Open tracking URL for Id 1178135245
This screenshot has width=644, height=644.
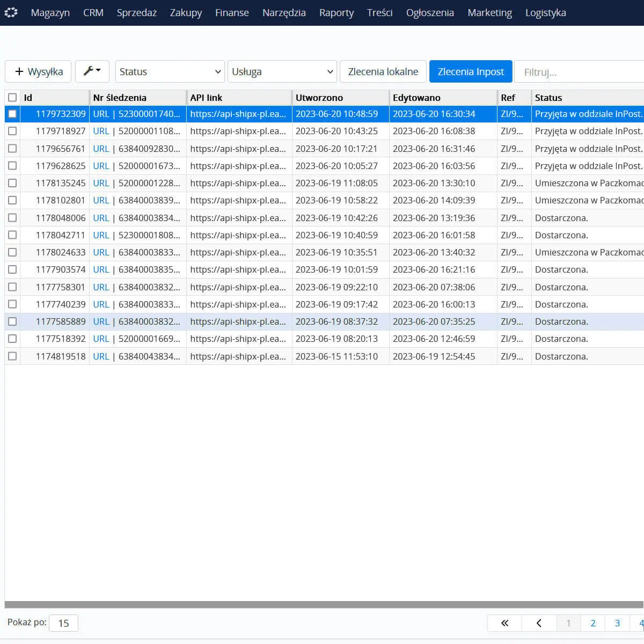101,183
